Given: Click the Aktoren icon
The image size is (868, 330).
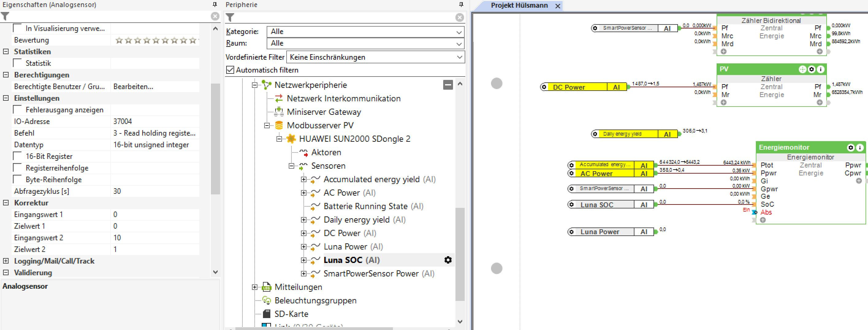Looking at the screenshot, I should tap(304, 153).
